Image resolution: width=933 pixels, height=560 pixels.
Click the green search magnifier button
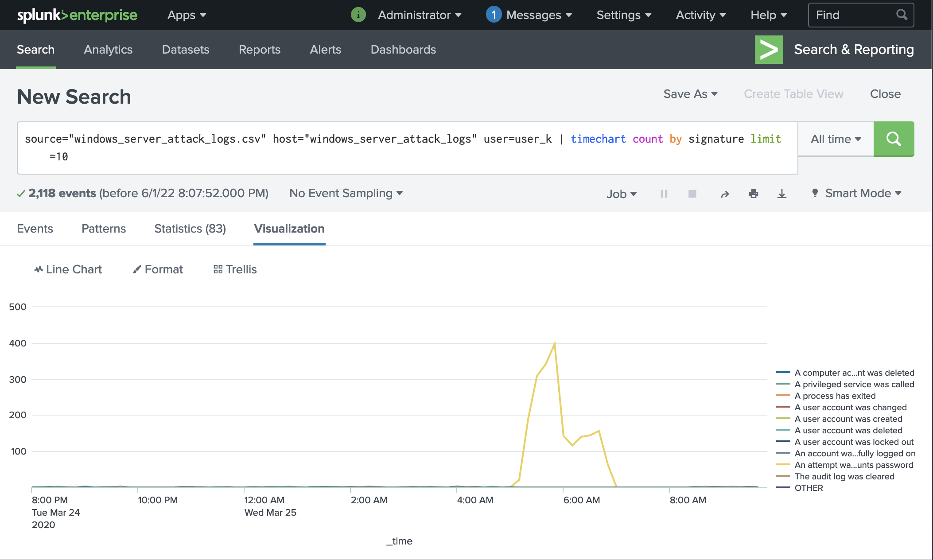(894, 139)
